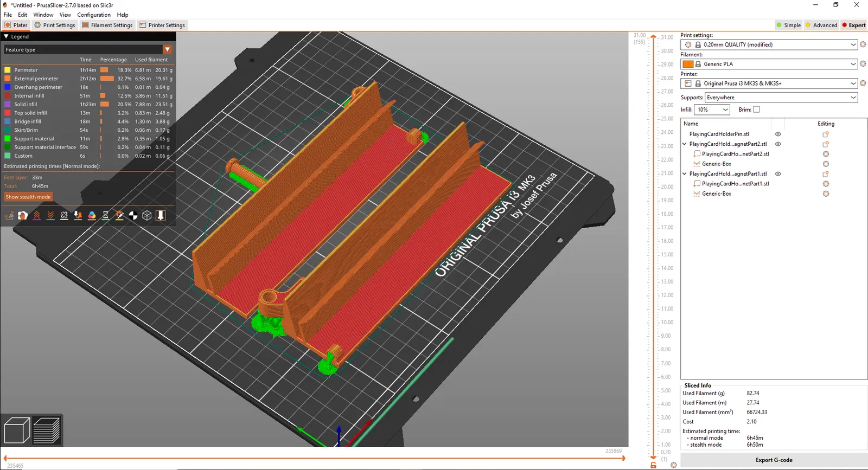The image size is (868, 470).
Task: Click Perimeter yellow color swatch in legend
Action: [8, 70]
